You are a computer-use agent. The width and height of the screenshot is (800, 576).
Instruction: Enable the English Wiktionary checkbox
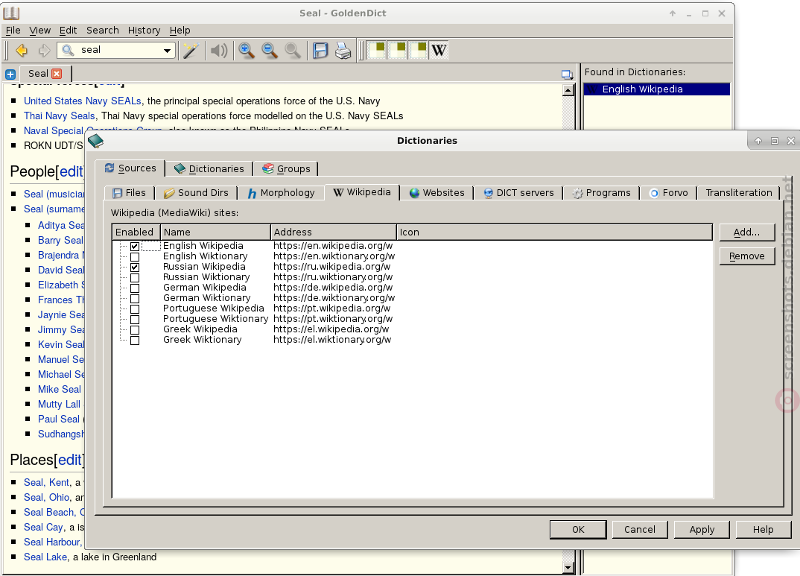(x=135, y=257)
